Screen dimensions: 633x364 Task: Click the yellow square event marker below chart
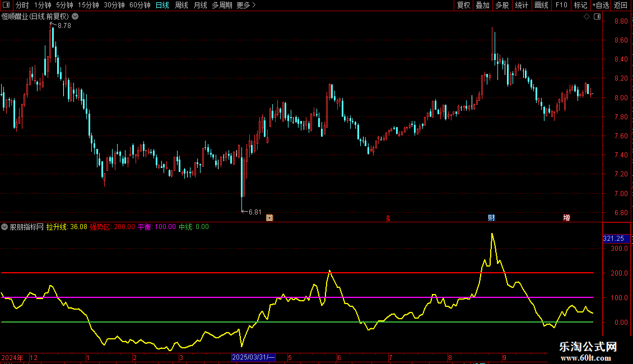pos(269,218)
